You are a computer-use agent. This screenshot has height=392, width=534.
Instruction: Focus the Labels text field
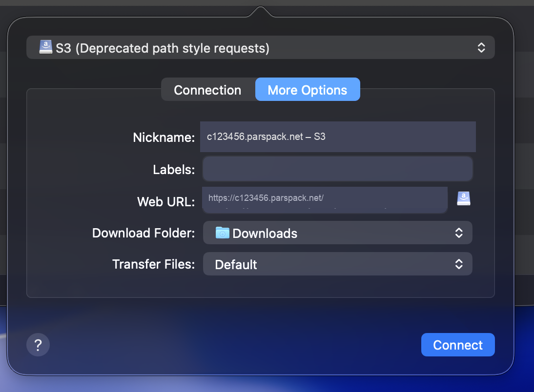pos(338,169)
